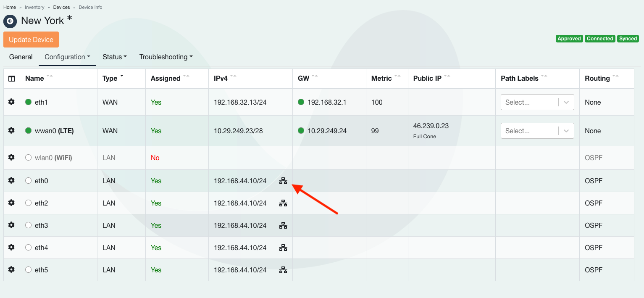Click the bridge network icon on eth5 row

pyautogui.click(x=283, y=270)
